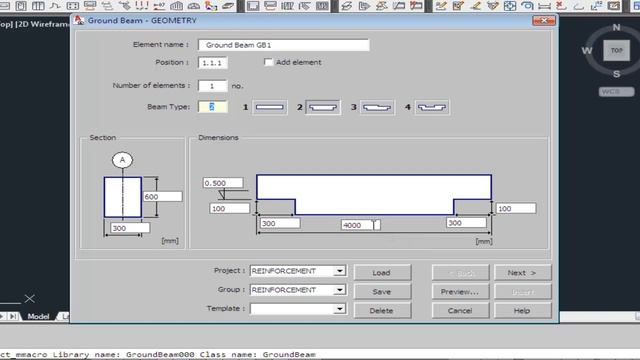Viewport: 640px width, 360px height.
Task: Click the blue target square toolbar icon
Action: (510, 6)
